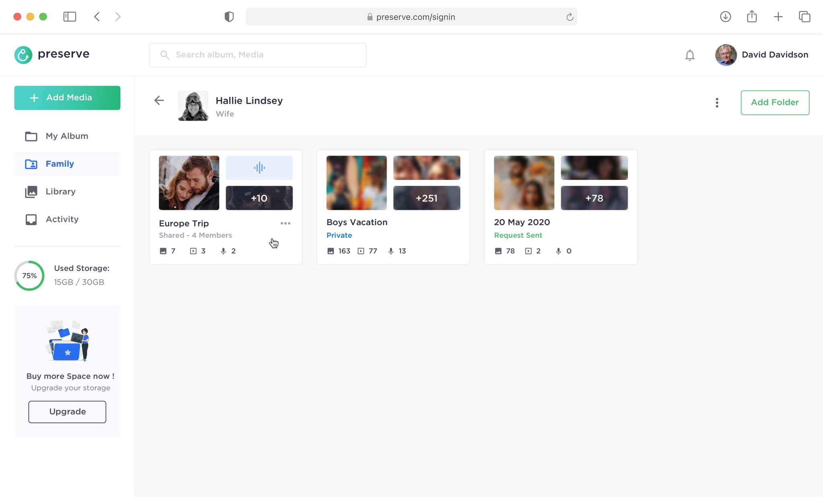Select Library in the sidebar
Screen dimensions: 823x504
click(60, 192)
